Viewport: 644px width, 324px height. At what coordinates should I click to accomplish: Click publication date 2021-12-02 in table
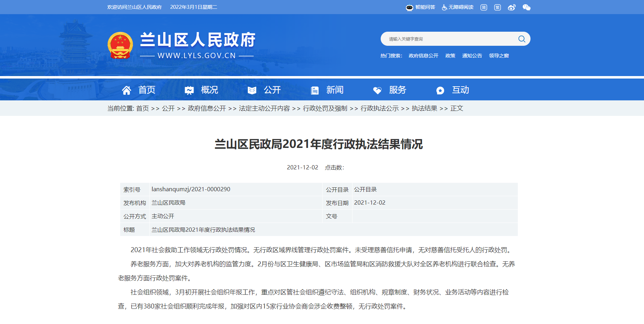point(370,203)
